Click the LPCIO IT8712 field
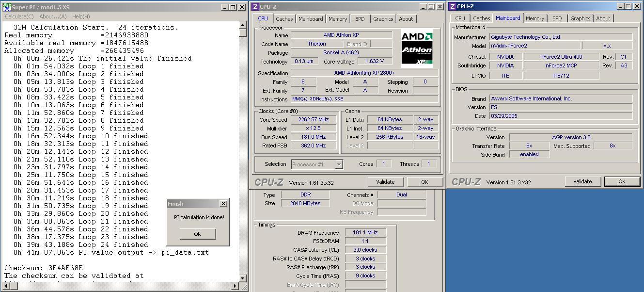644x292 pixels. [x=561, y=76]
